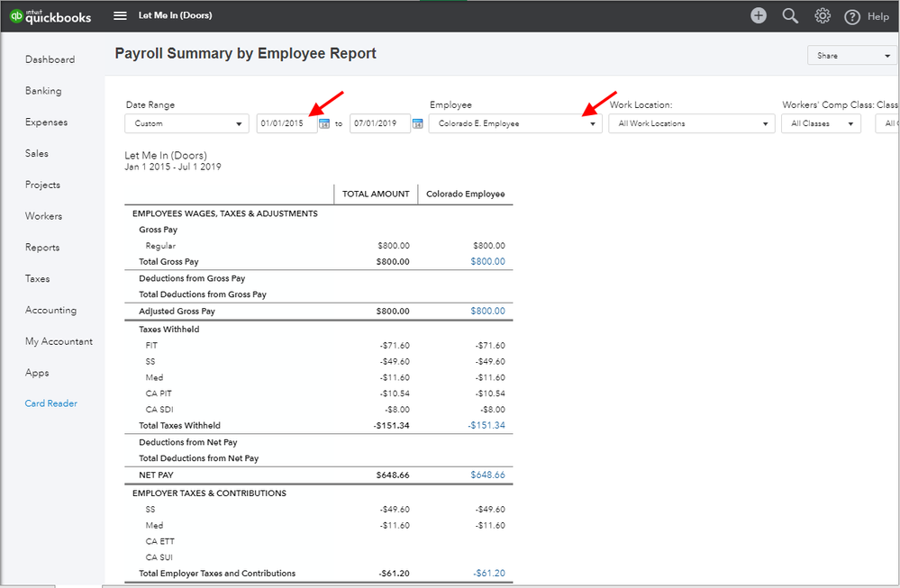Open the Create plus icon
900x588 pixels.
coord(759,15)
